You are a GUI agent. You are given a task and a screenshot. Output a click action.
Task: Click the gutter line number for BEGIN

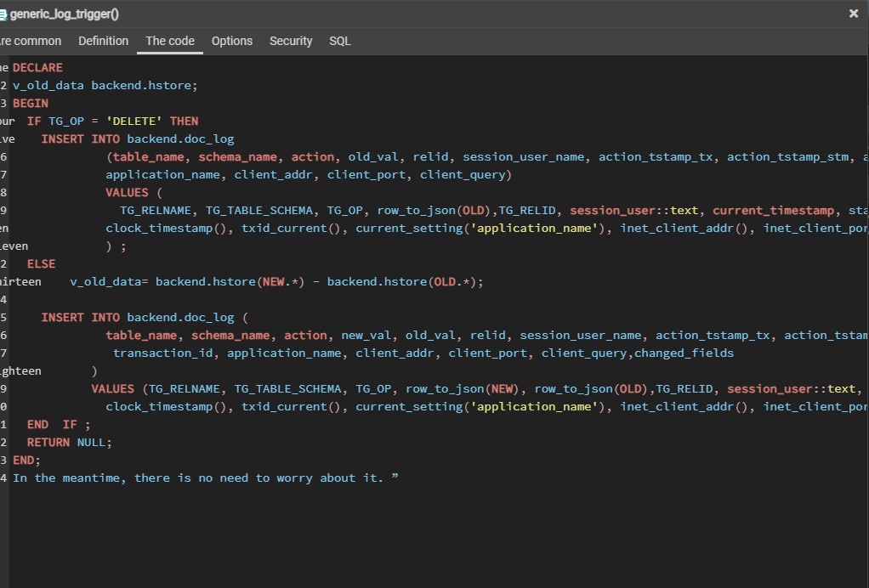click(x=4, y=103)
